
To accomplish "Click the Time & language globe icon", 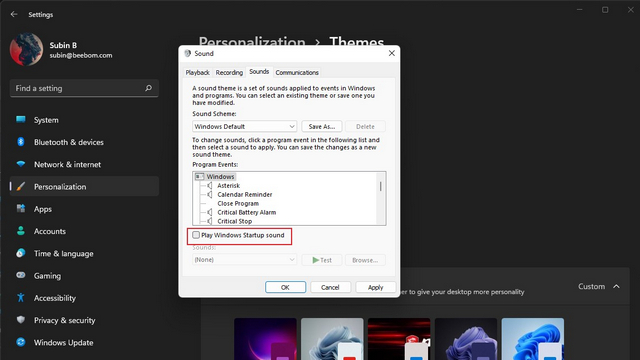I will click(21, 253).
